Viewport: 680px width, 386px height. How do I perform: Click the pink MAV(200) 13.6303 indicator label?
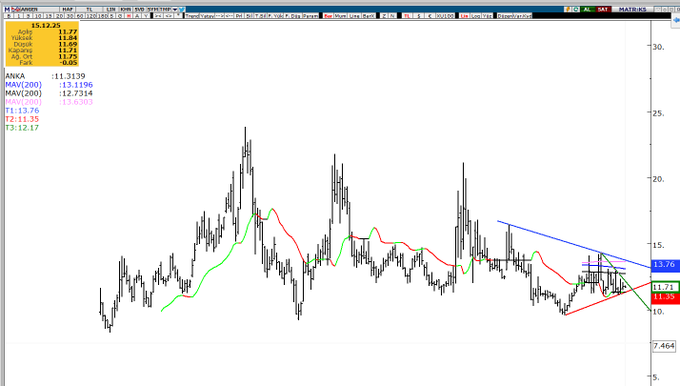click(49, 102)
